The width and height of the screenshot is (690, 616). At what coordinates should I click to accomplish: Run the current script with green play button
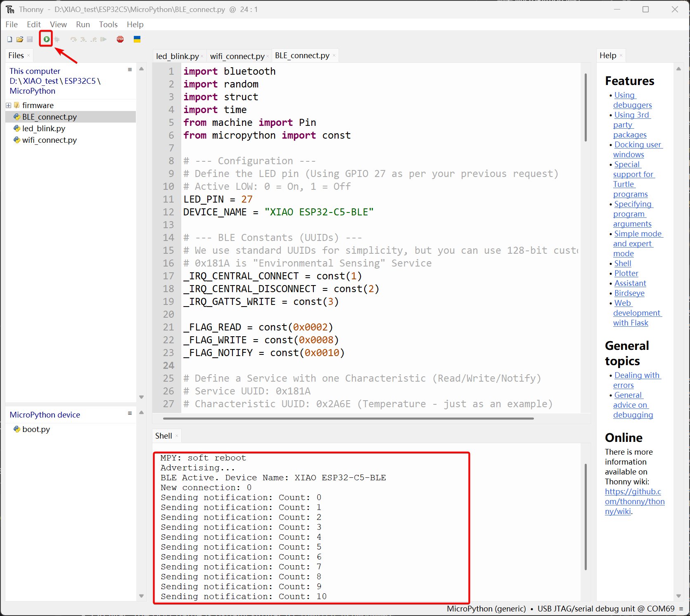(x=46, y=39)
